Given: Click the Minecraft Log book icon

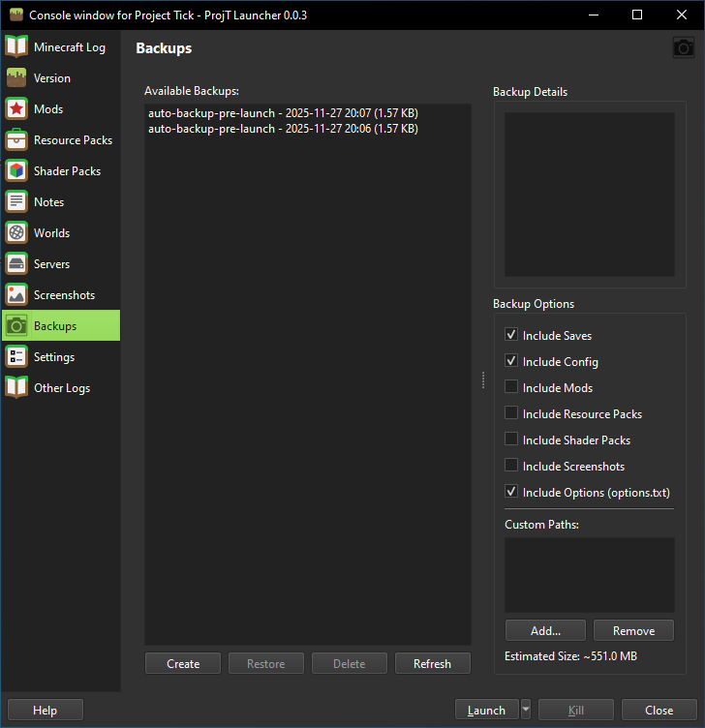Looking at the screenshot, I should [x=16, y=46].
